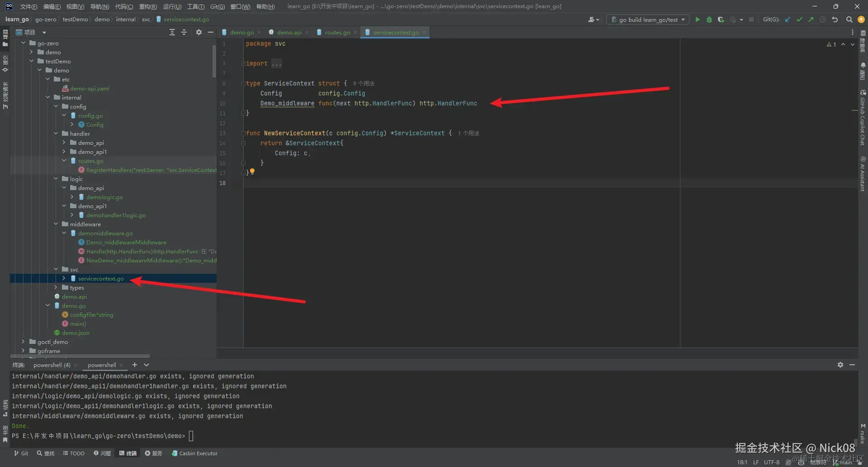Unfold the collapsed import block

click(x=243, y=64)
